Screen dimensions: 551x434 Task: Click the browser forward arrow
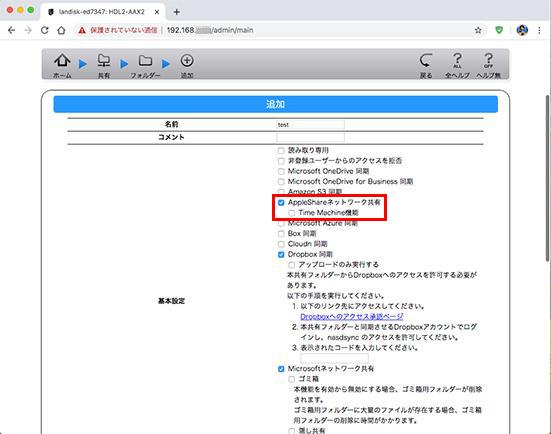point(28,30)
